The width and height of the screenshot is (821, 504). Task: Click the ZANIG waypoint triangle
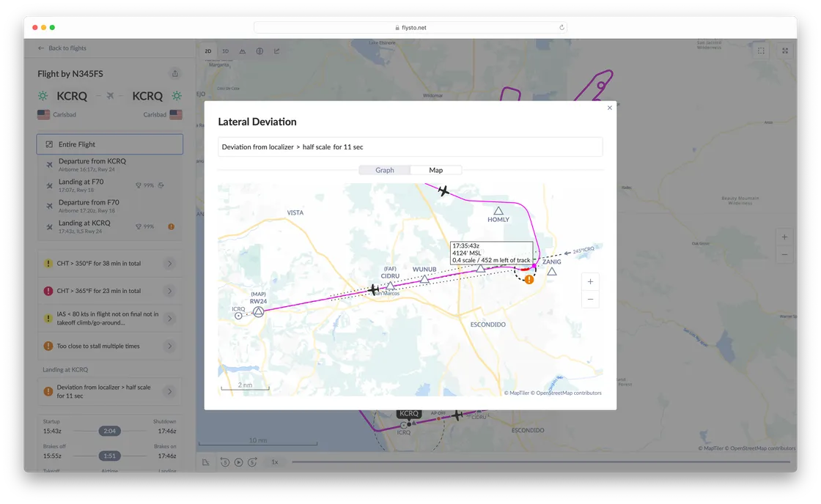552,271
